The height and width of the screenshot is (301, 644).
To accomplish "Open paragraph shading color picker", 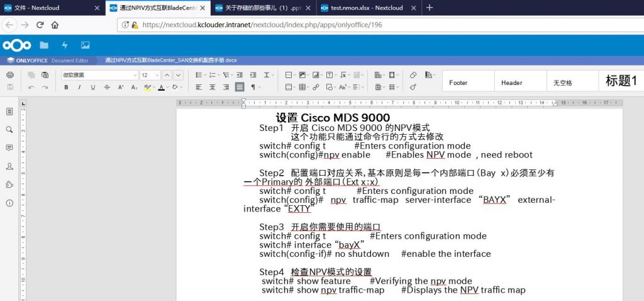I will pyautogui.click(x=175, y=87).
